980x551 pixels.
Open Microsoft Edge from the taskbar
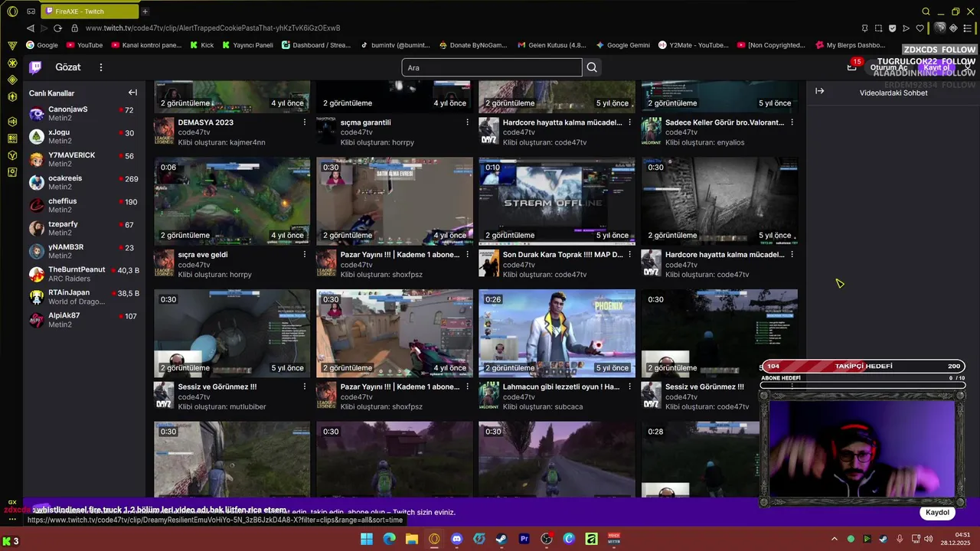point(389,540)
